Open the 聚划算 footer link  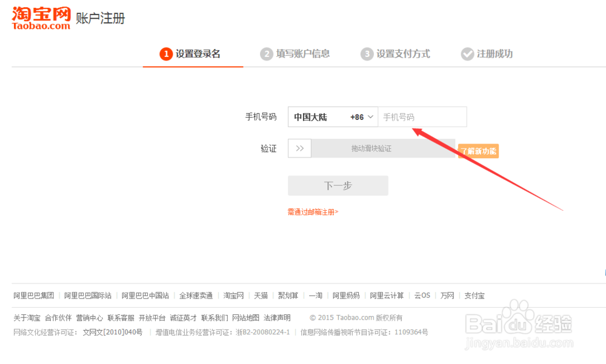[x=288, y=296]
